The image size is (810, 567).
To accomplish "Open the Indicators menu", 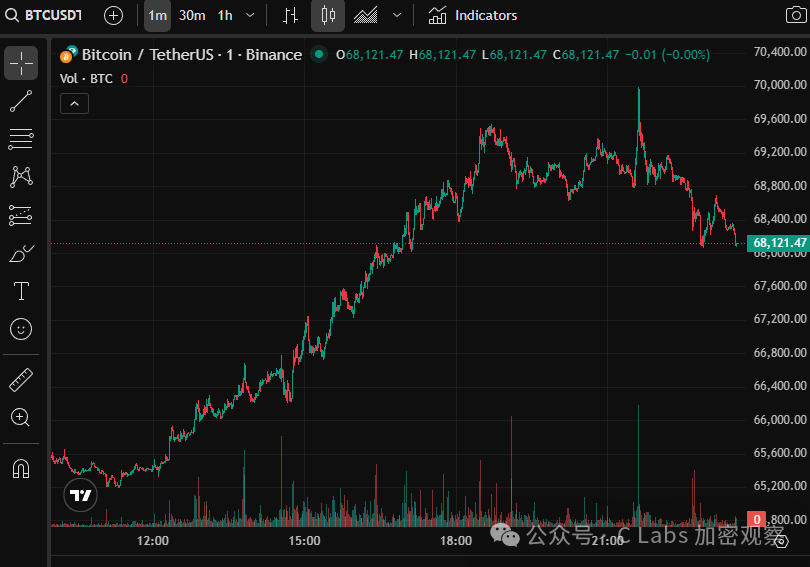I will (x=473, y=15).
